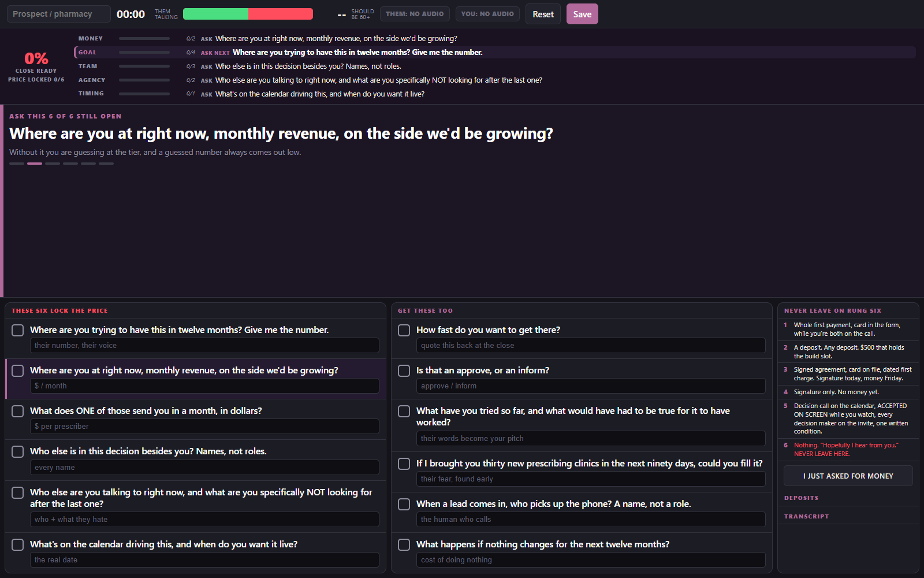The height and width of the screenshot is (578, 924).
Task: Check the 'cost of doing nothing' question box
Action: pos(404,544)
